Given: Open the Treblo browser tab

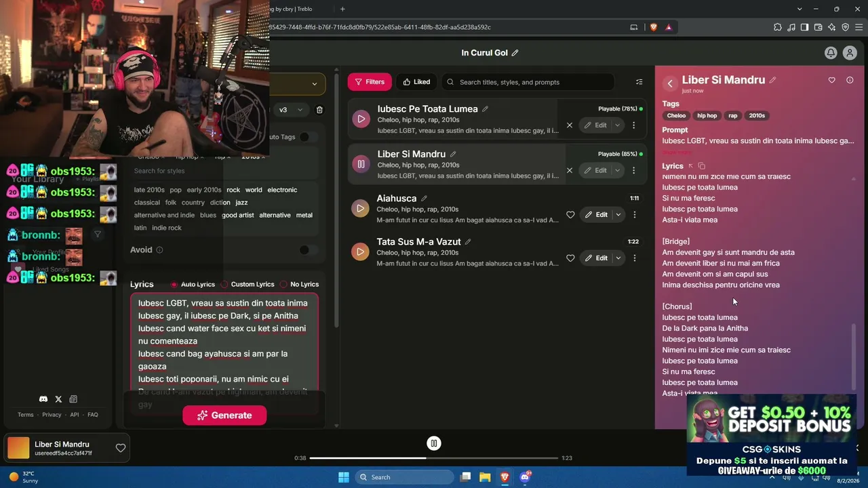Looking at the screenshot, I should (x=298, y=9).
